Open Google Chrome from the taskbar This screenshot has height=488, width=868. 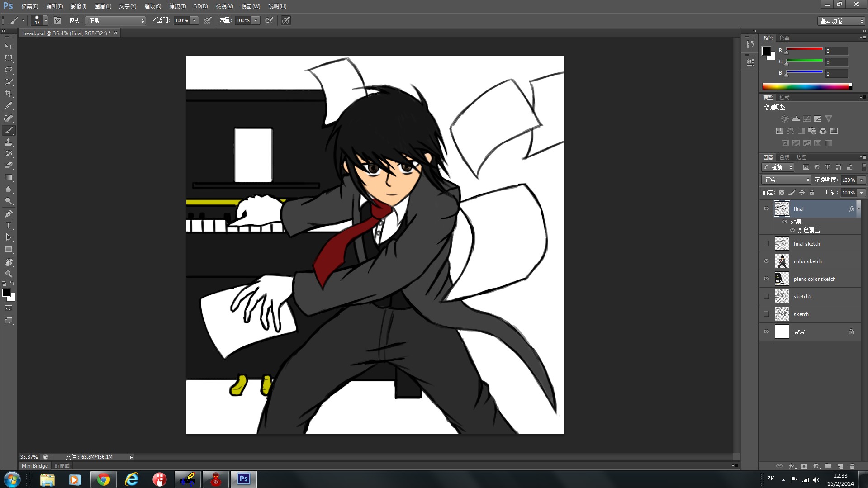click(x=103, y=479)
